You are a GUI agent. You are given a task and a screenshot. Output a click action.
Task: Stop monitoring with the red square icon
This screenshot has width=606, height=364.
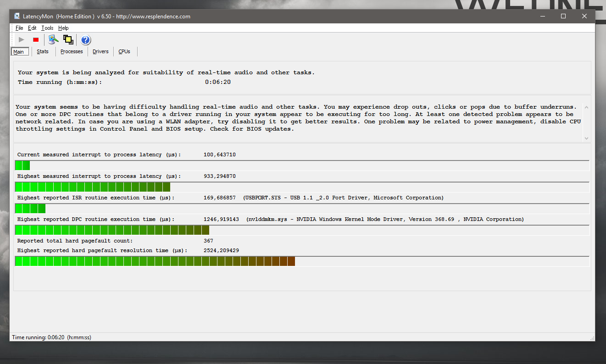[x=36, y=40]
